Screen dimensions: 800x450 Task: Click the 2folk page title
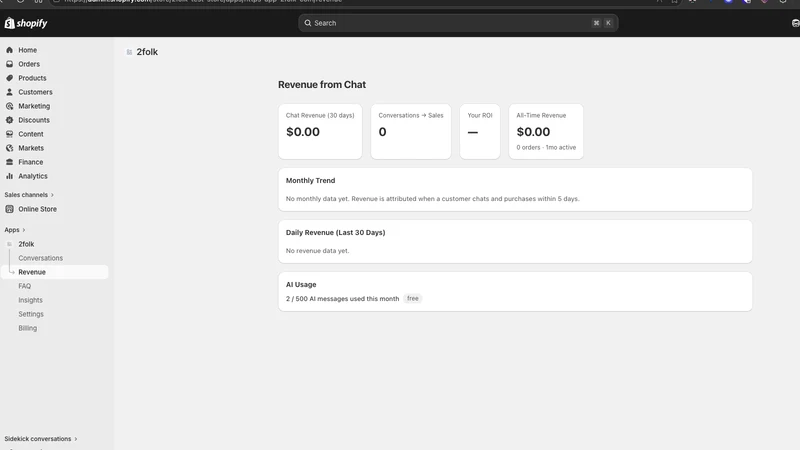(147, 52)
